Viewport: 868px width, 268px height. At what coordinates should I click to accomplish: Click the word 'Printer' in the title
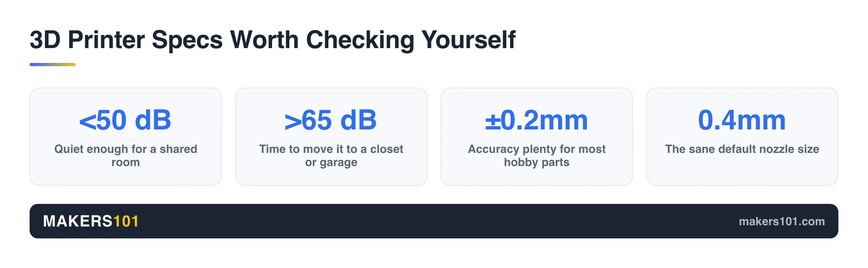[106, 40]
